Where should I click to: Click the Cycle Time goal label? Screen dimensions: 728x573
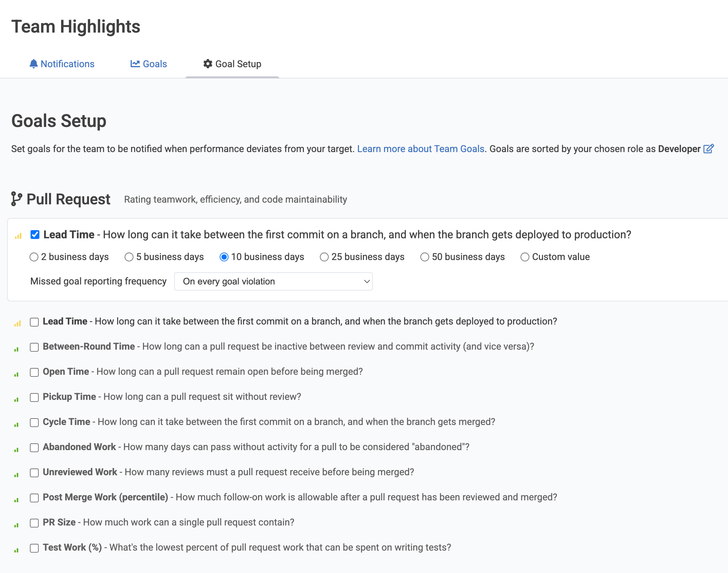pos(67,422)
